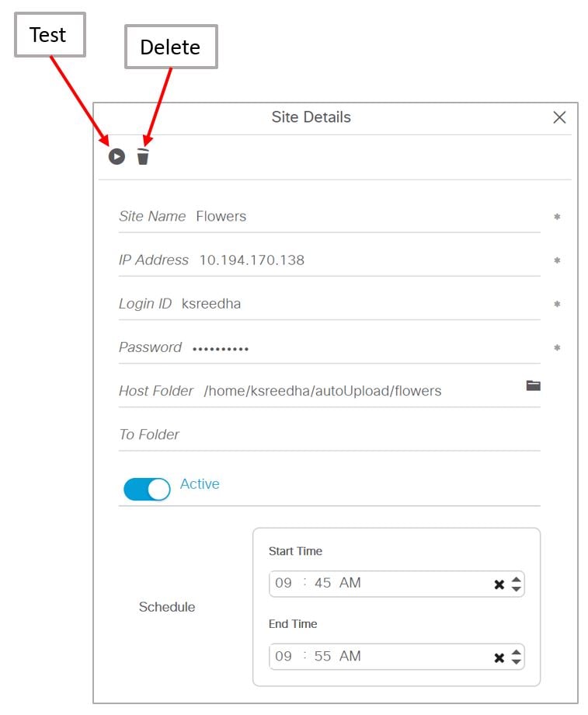Click the Test site play icon

click(117, 156)
